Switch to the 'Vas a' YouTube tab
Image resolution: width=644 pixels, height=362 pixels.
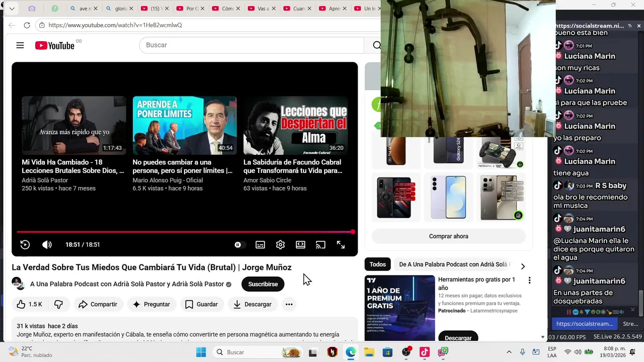pyautogui.click(x=263, y=9)
